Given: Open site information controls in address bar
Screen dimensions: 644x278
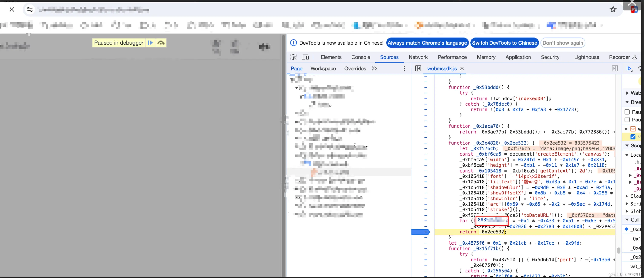Looking at the screenshot, I should tap(30, 10).
